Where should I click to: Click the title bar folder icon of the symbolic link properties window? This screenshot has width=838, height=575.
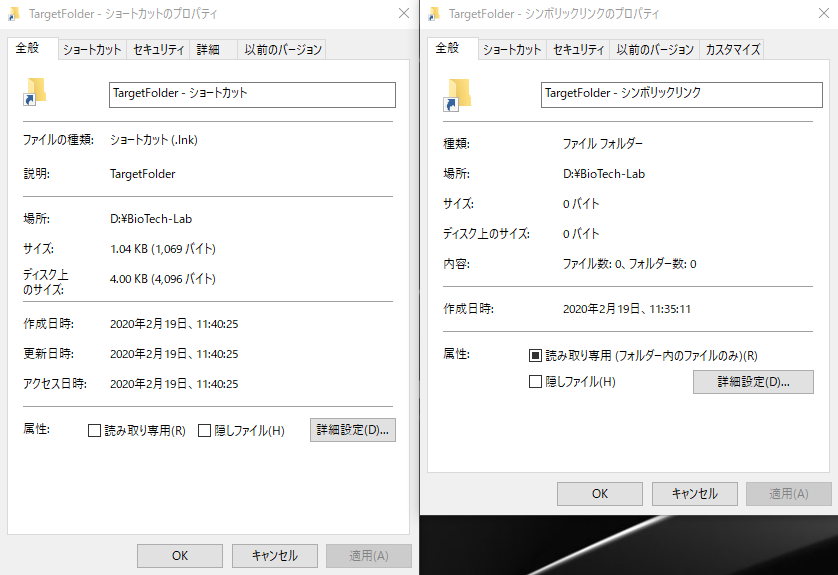pos(434,14)
